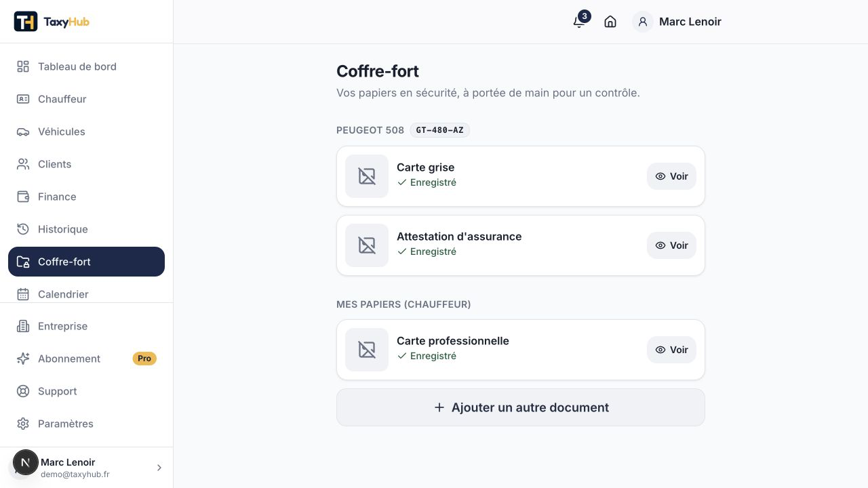Open Entreprise settings in sidebar

point(86,326)
